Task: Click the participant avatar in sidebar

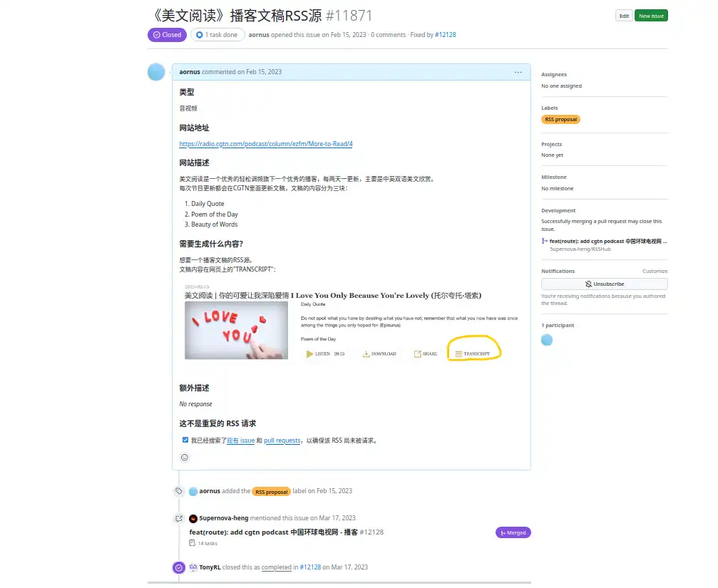Action: pos(547,340)
